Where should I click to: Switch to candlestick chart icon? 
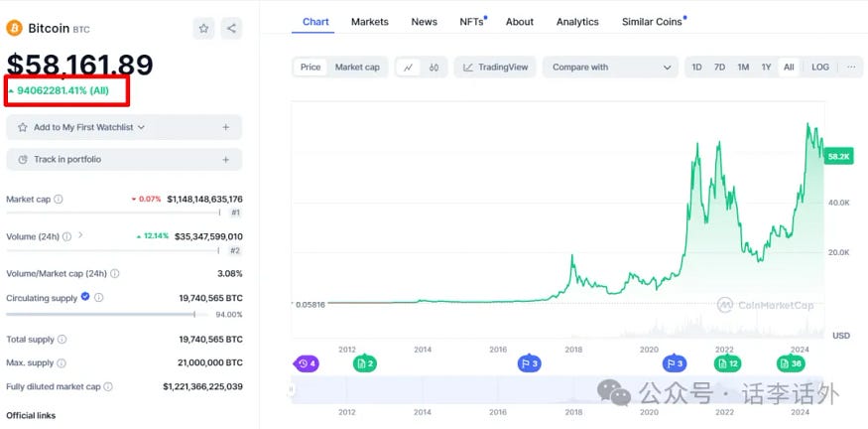point(434,68)
